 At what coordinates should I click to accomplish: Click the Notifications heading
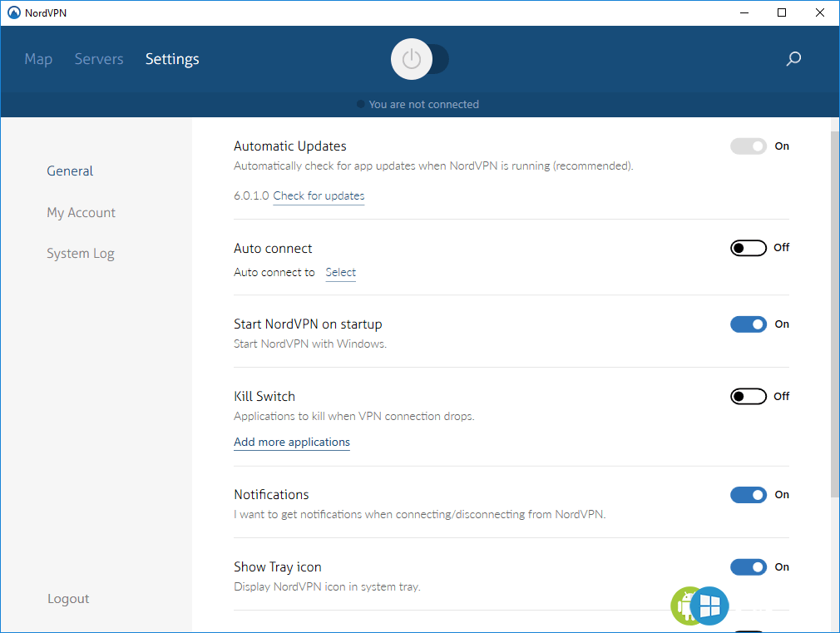click(271, 495)
